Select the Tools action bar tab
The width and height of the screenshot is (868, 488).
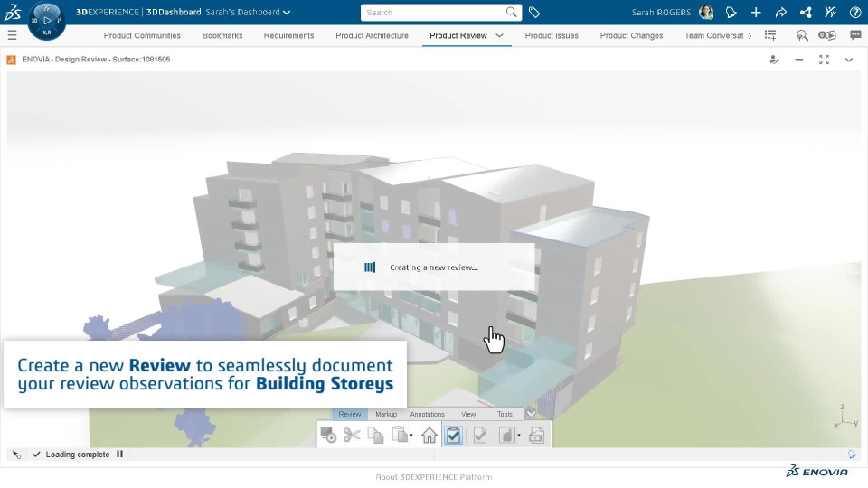505,414
